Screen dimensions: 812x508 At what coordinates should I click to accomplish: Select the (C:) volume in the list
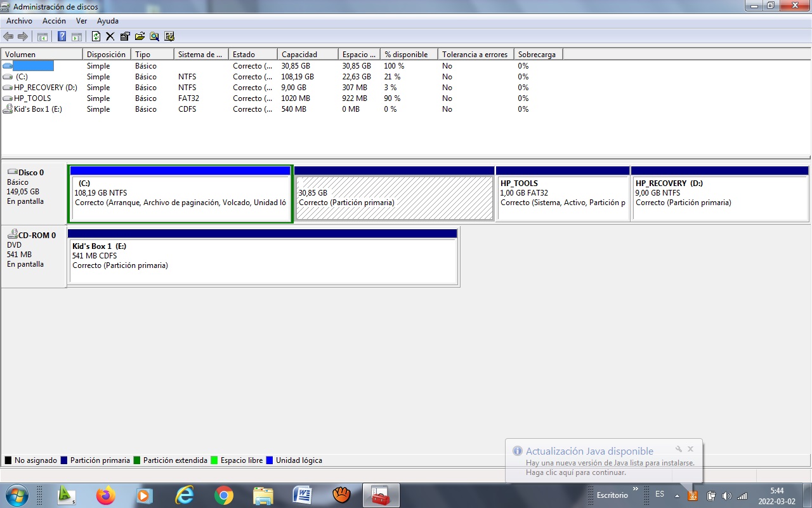(x=22, y=77)
